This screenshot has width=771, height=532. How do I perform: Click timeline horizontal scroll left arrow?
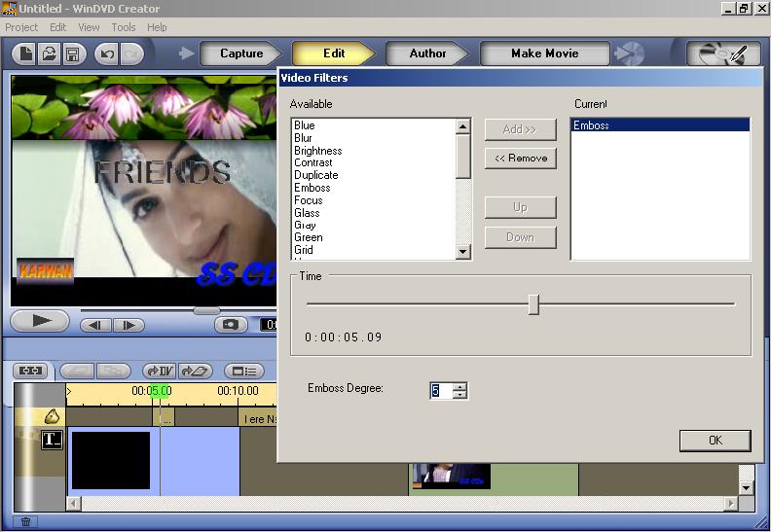74,504
